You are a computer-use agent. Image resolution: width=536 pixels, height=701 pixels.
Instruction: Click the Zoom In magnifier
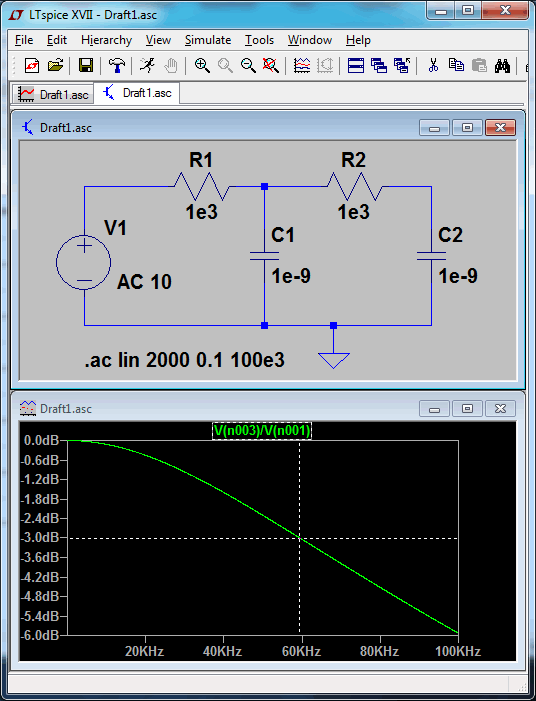(202, 65)
